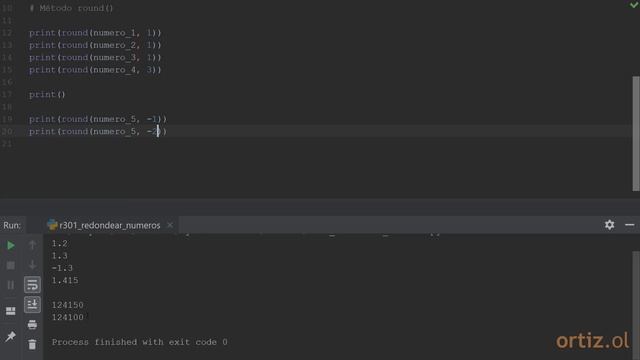
Task: Click the Stop process square icon
Action: [11, 265]
